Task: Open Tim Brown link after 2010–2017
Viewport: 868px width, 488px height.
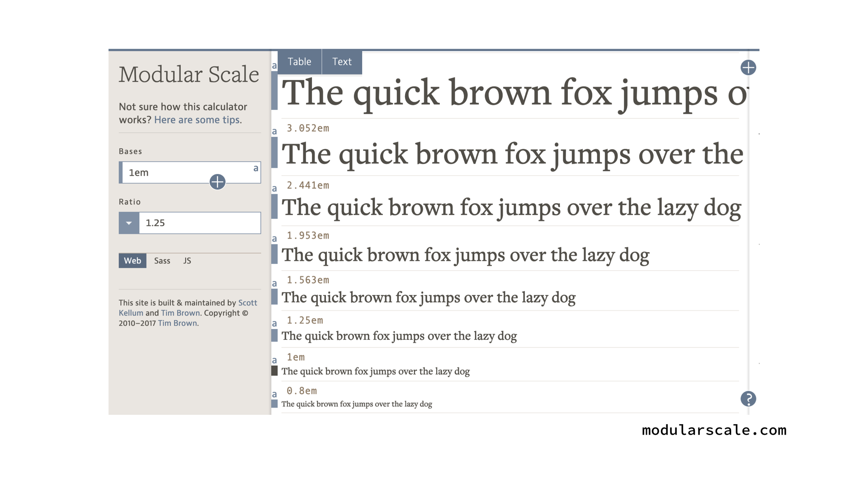Action: pos(177,323)
